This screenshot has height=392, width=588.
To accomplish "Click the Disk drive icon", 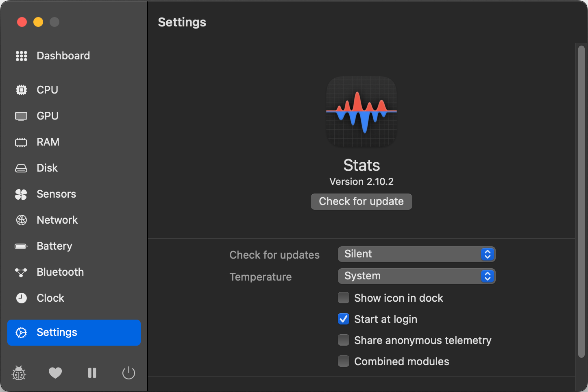I will (21, 168).
